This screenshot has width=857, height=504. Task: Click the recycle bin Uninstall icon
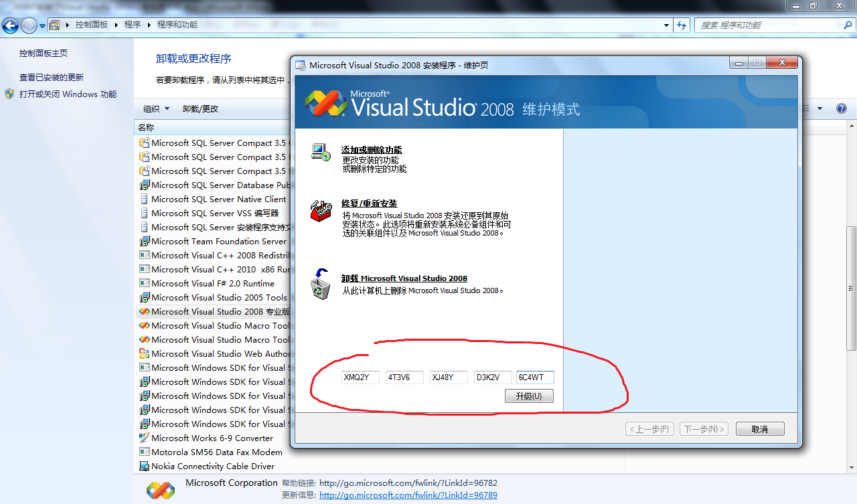[320, 284]
